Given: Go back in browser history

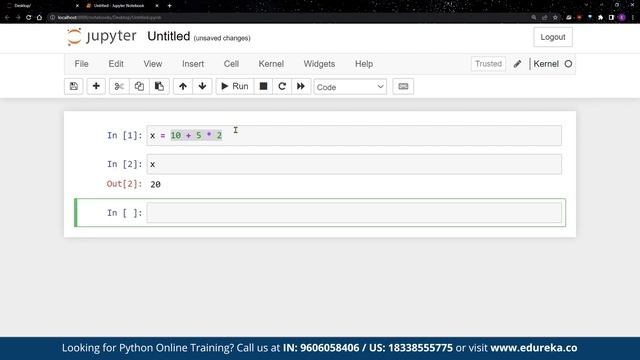Looking at the screenshot, I should tap(7, 18).
